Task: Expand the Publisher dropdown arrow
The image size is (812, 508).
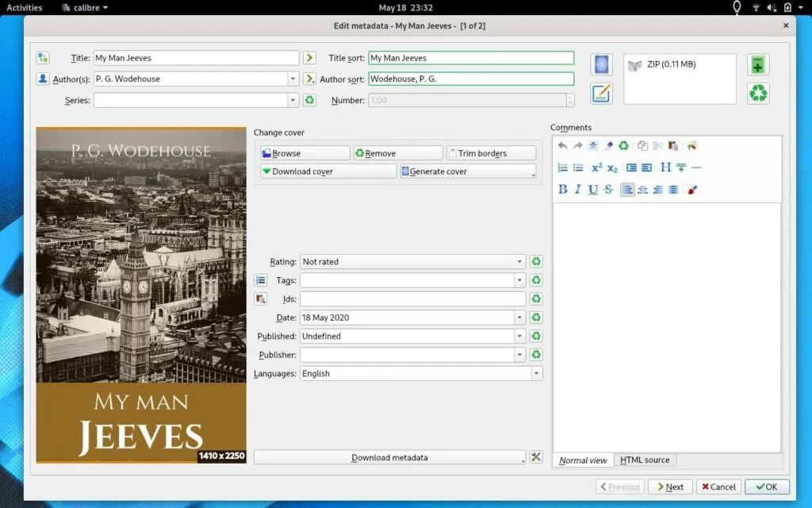Action: (519, 355)
